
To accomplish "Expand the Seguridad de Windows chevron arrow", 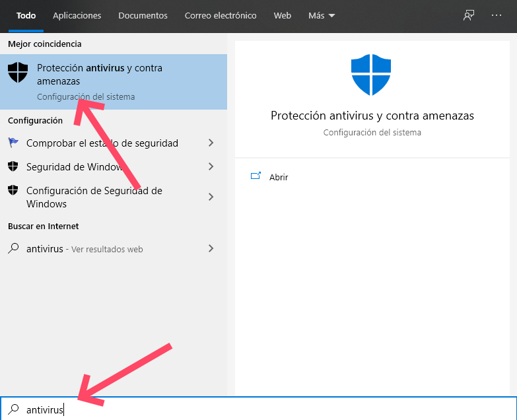I will (211, 166).
